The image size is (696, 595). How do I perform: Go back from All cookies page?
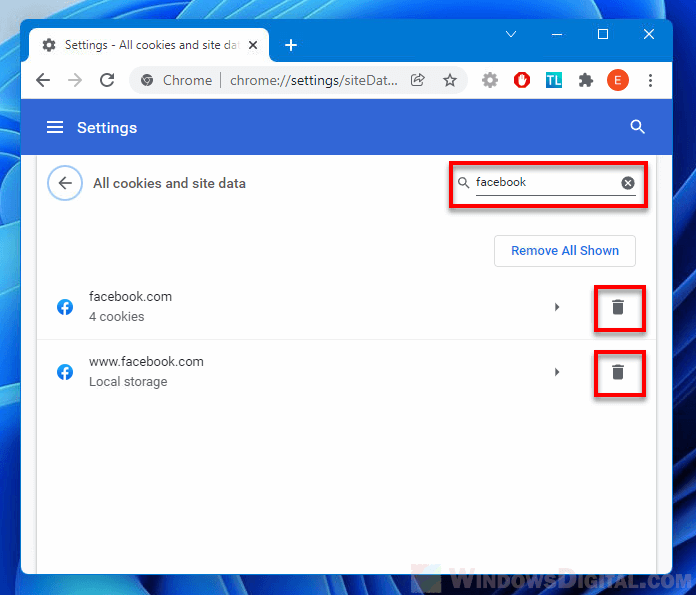click(65, 183)
